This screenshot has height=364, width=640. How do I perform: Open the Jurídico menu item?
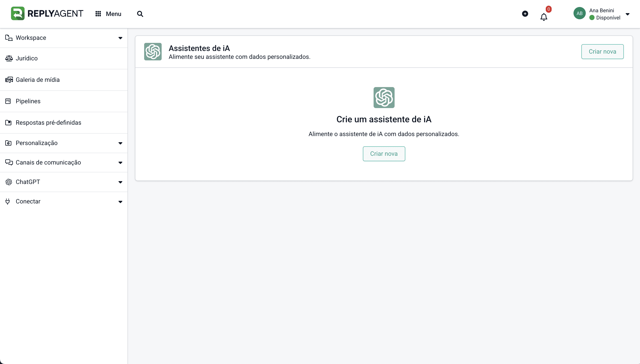pos(64,58)
